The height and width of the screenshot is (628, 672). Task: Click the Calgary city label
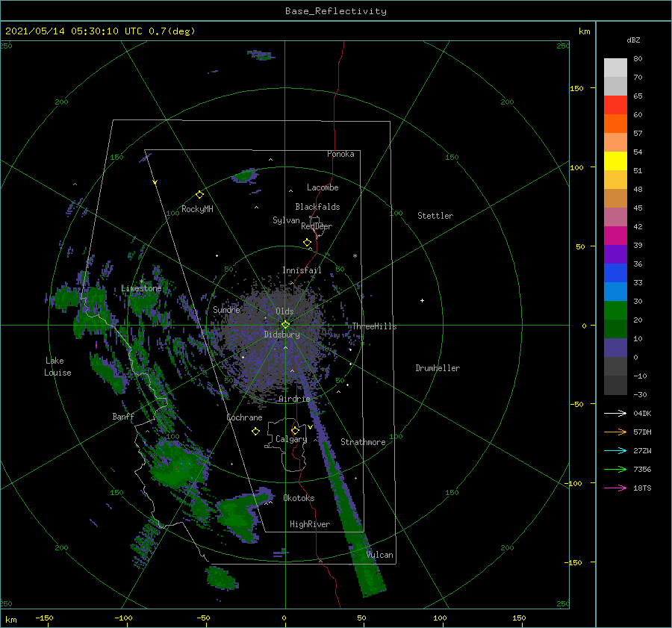point(291,439)
